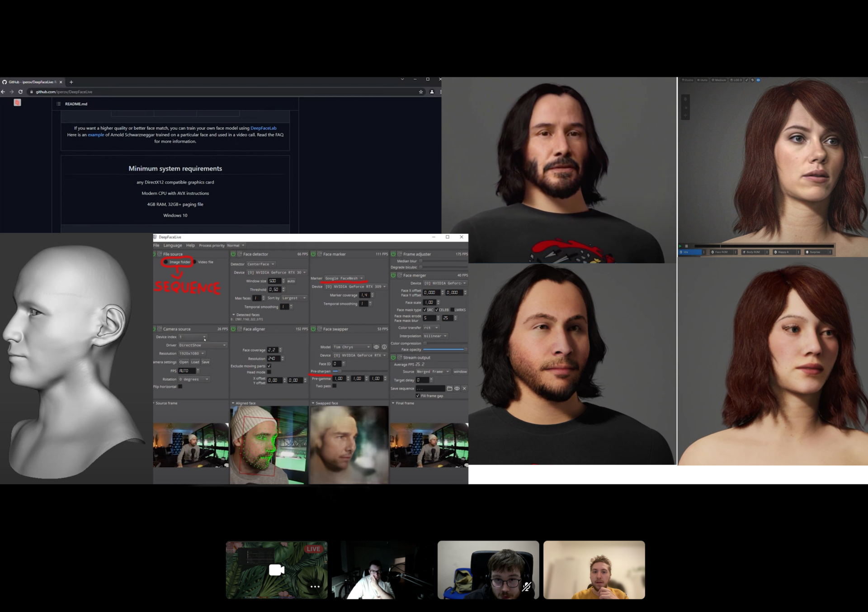
Task: Open Interpolation bilinear dropdown
Action: pos(435,336)
